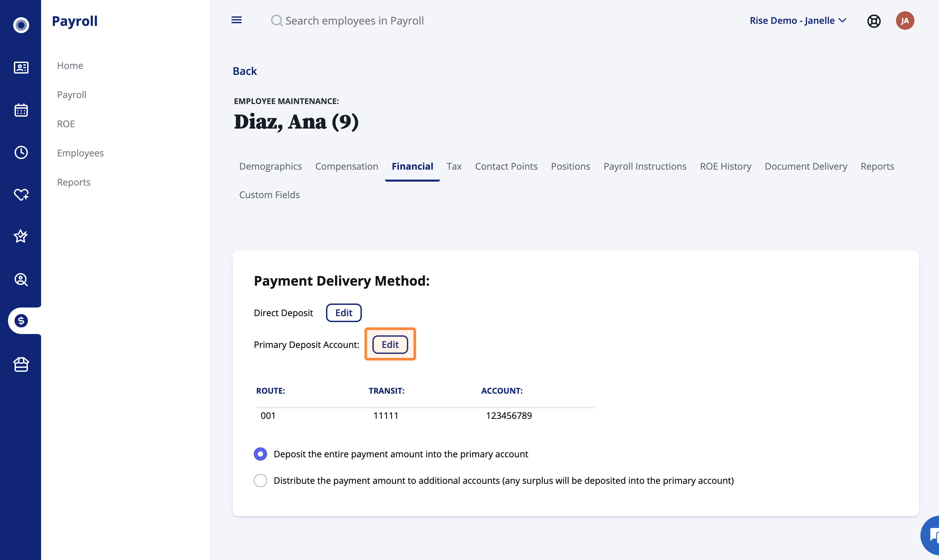Select the dollar-sign payroll icon in sidebar
This screenshot has width=939, height=560.
[21, 321]
